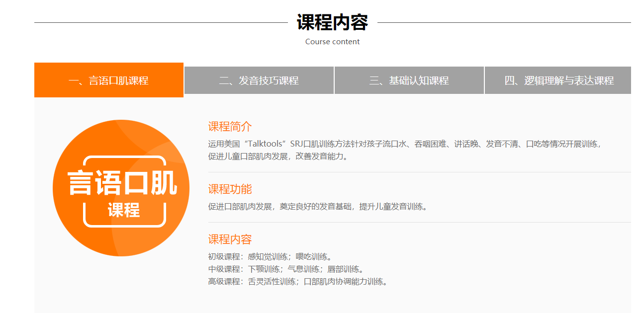This screenshot has width=644, height=313.
Task: Open the 三、基础认知课程 tab
Action: [409, 80]
